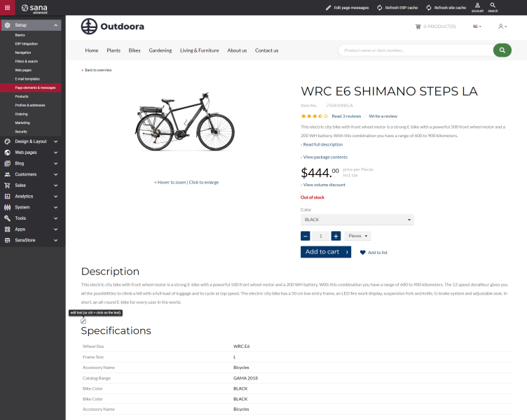
Task: Click the Design & Layout palette icon
Action: (8, 141)
